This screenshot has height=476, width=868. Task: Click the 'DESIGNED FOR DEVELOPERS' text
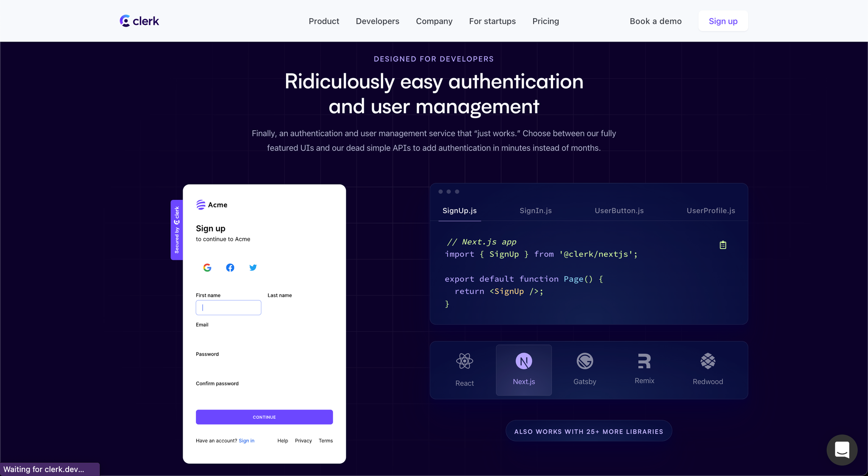434,59
